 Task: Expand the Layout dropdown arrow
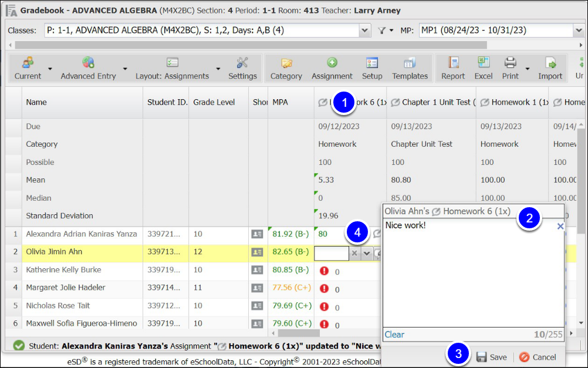218,69
